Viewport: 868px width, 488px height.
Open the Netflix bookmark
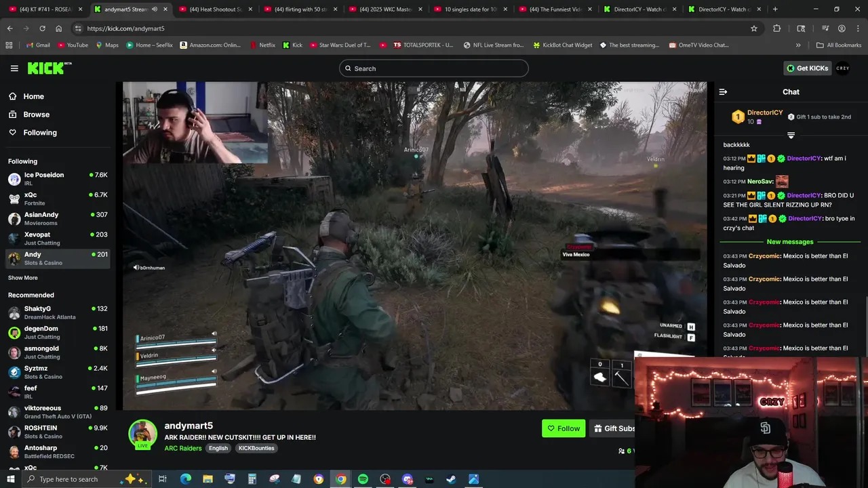point(262,45)
